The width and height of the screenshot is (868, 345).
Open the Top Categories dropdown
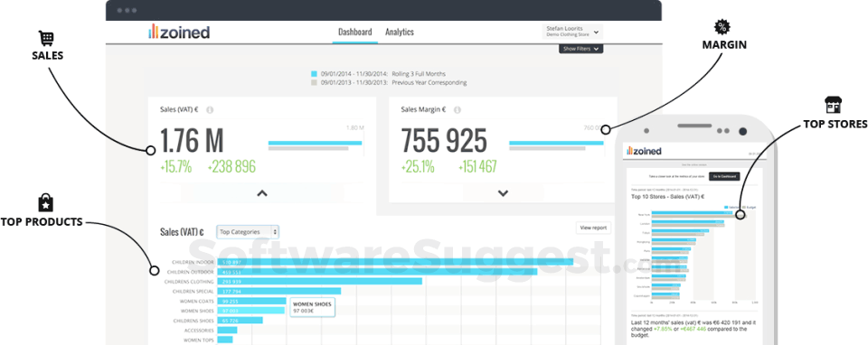[248, 232]
